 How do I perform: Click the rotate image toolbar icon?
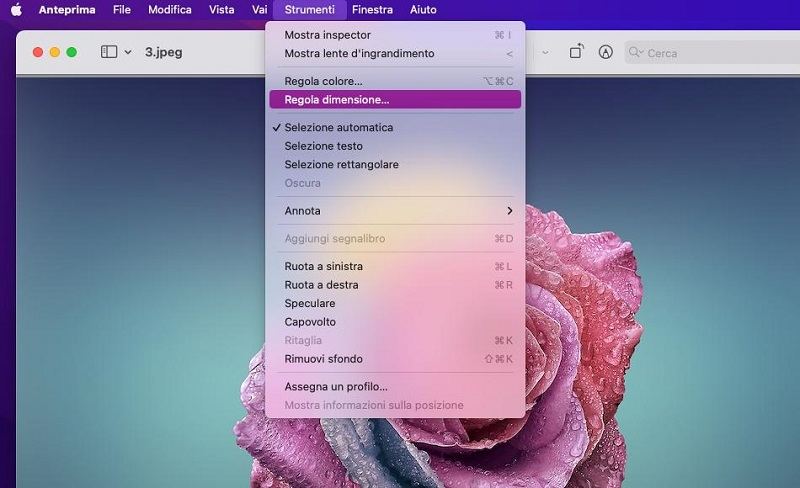point(576,52)
